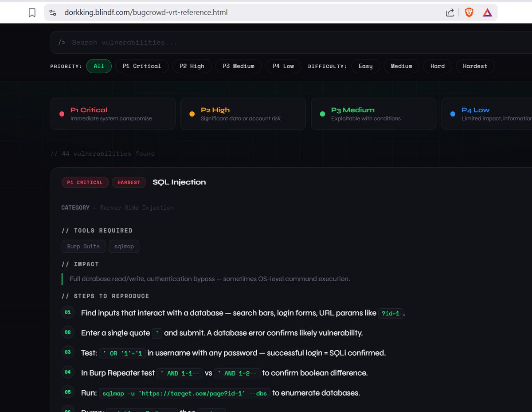Filter by Hardest difficulty
This screenshot has width=532, height=412.
tap(475, 66)
